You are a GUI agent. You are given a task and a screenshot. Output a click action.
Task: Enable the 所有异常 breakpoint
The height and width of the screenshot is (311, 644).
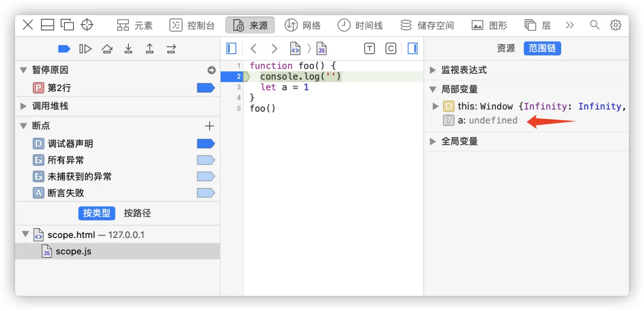point(206,160)
